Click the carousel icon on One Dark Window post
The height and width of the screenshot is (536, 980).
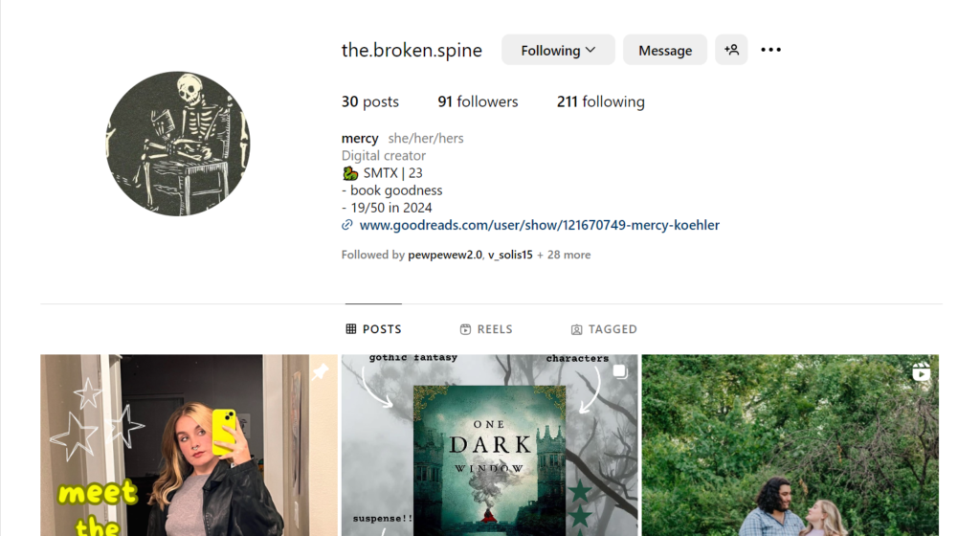pos(620,371)
